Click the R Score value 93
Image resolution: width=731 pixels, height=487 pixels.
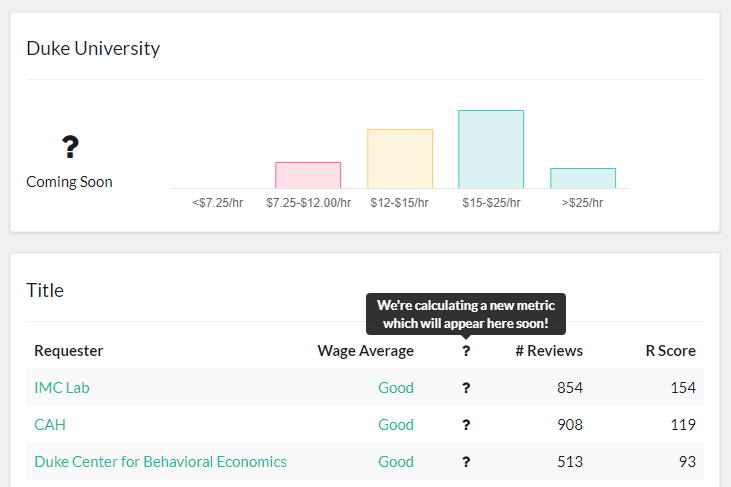point(687,462)
